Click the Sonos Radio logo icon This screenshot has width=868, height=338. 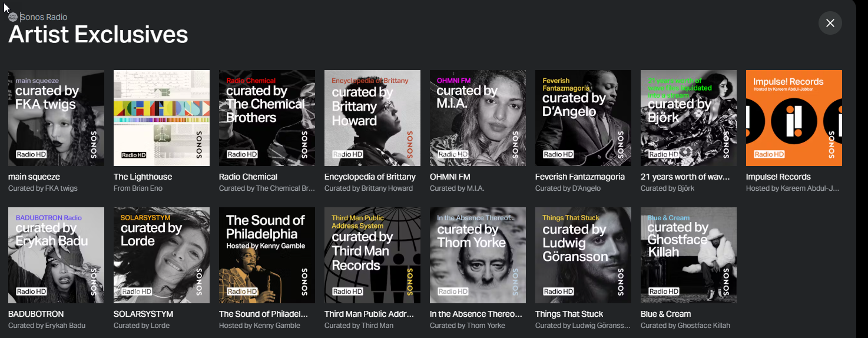click(x=13, y=17)
